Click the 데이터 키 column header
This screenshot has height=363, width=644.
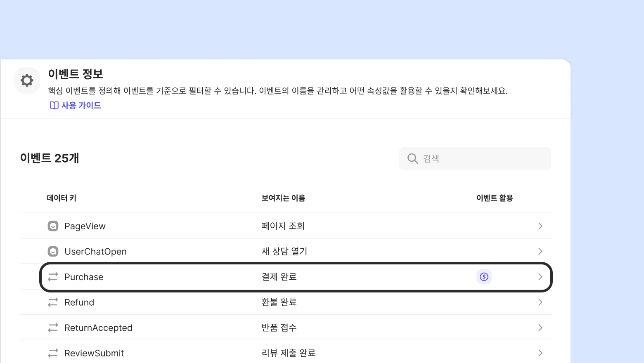click(x=62, y=198)
